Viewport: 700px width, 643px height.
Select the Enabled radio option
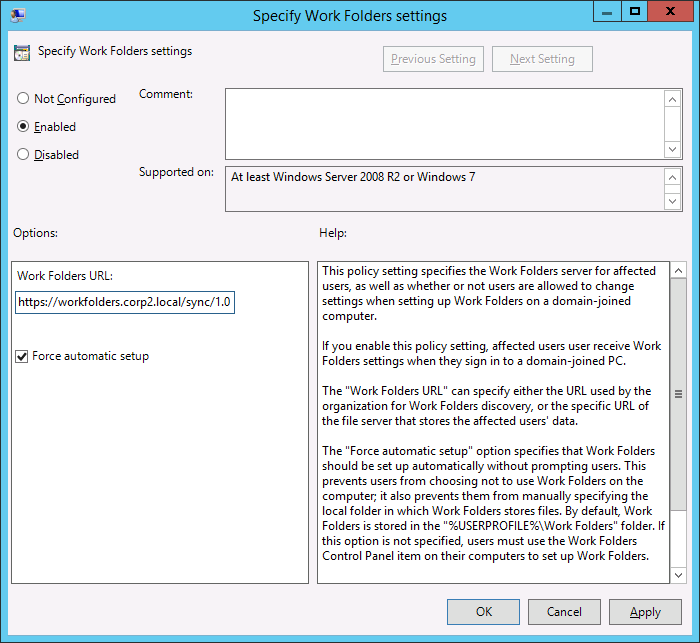23,127
